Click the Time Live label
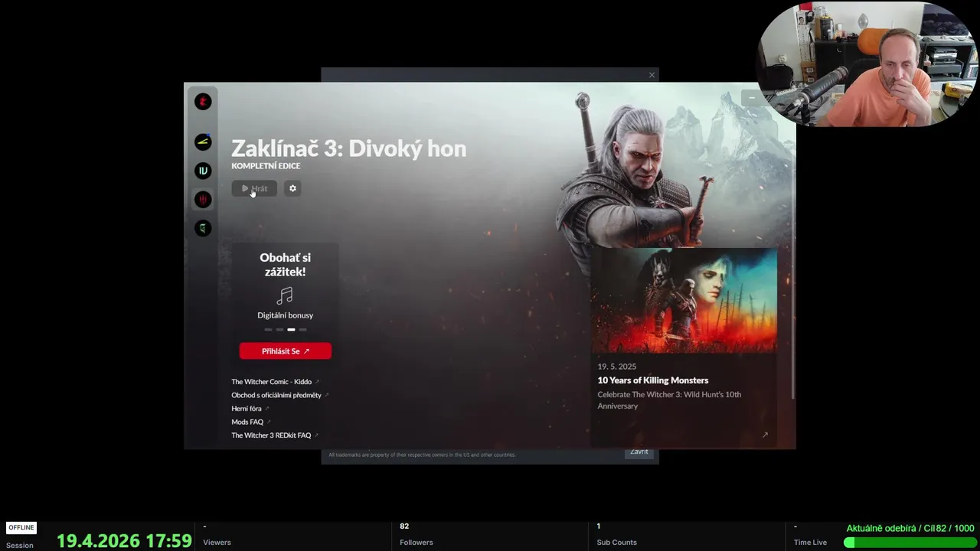 [810, 543]
